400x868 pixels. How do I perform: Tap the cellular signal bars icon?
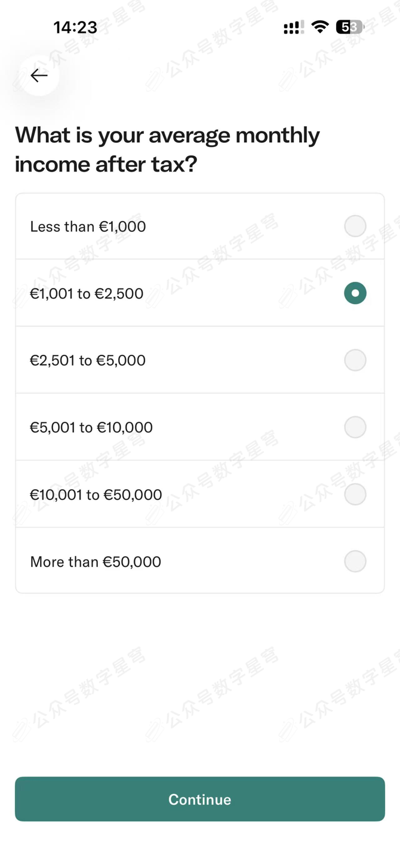pyautogui.click(x=293, y=27)
